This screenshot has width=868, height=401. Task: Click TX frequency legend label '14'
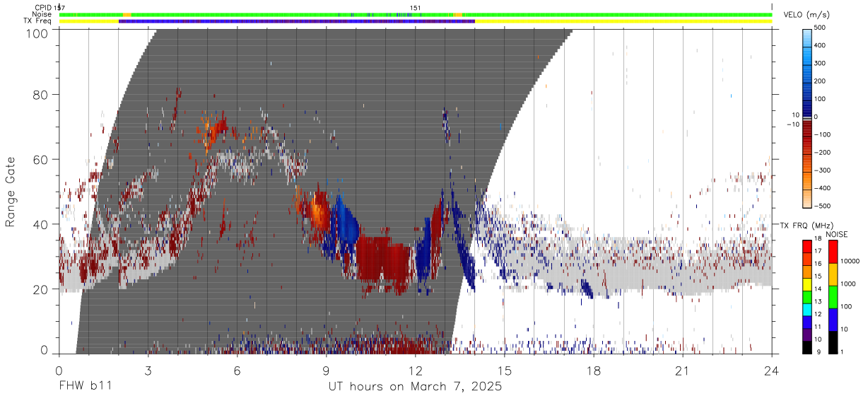(816, 289)
